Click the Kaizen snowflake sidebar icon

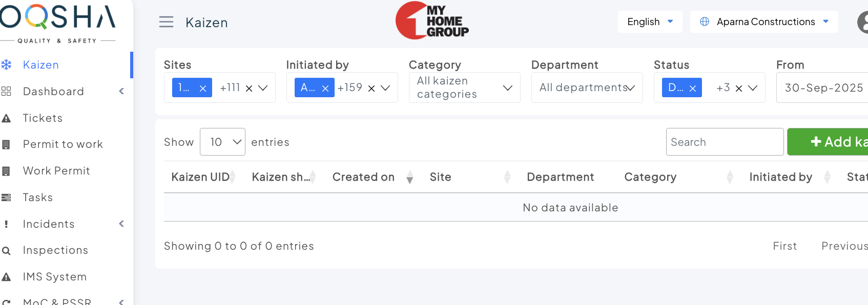[x=6, y=64]
